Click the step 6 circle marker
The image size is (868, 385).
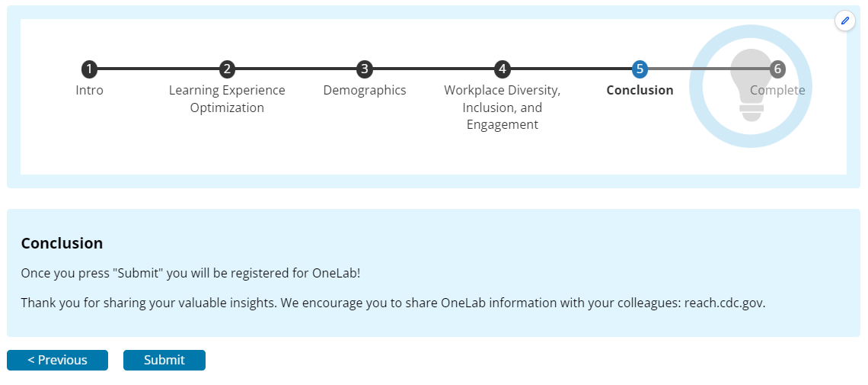click(777, 69)
